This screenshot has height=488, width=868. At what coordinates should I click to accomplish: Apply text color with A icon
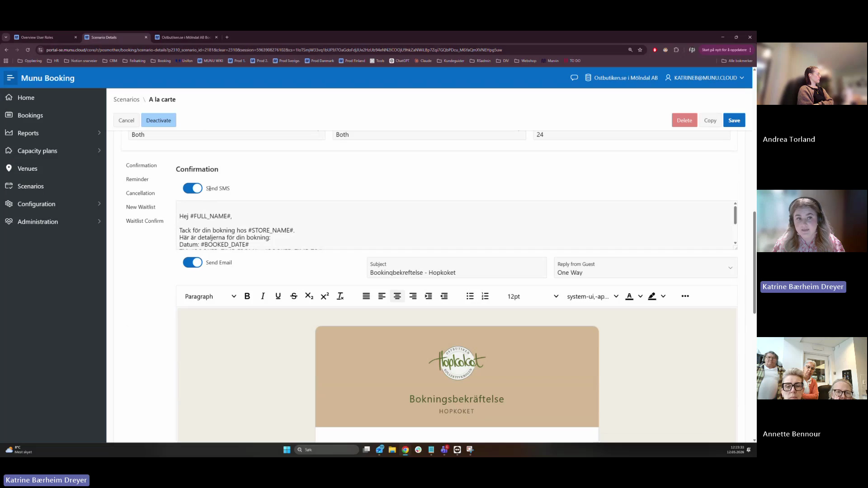tap(629, 296)
